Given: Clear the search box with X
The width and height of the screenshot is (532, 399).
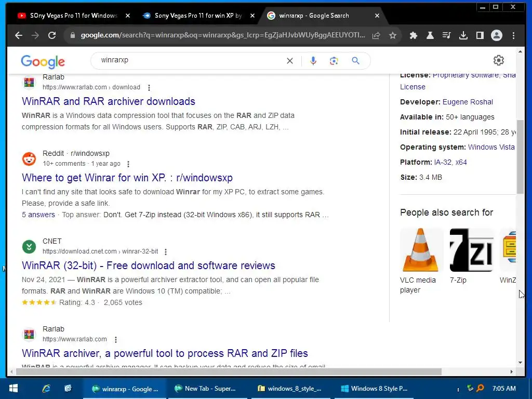Looking at the screenshot, I should pos(290,61).
